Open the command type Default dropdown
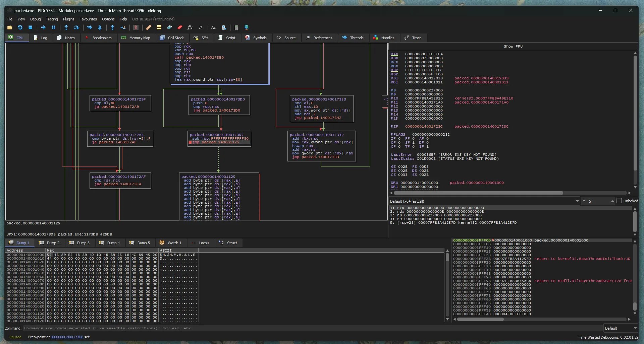The image size is (644, 344). (621, 328)
